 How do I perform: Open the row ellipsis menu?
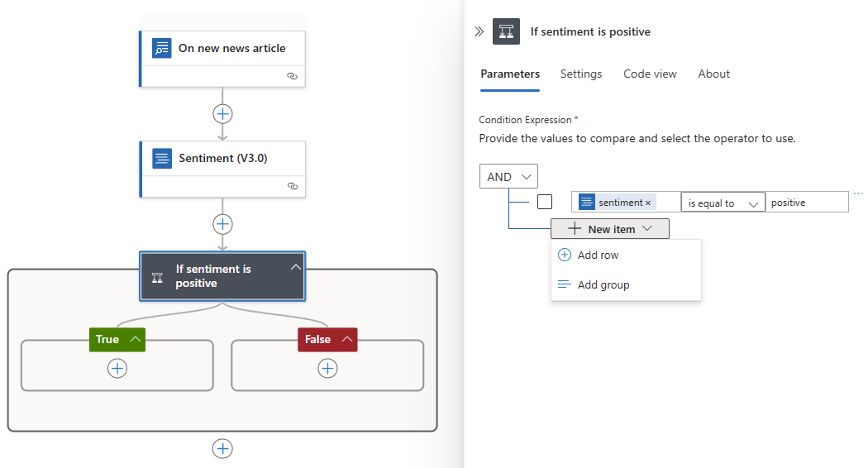pos(859,193)
